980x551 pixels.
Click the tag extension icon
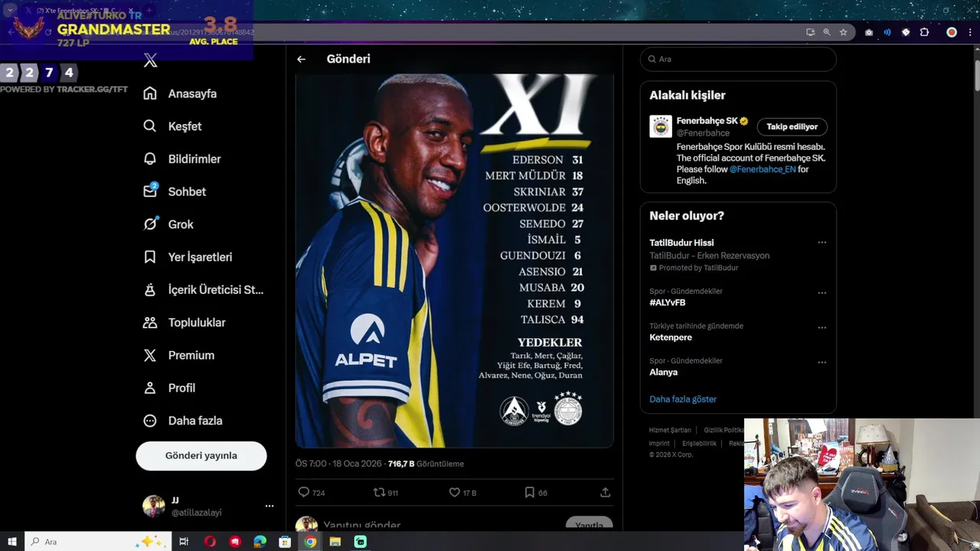pos(906,32)
